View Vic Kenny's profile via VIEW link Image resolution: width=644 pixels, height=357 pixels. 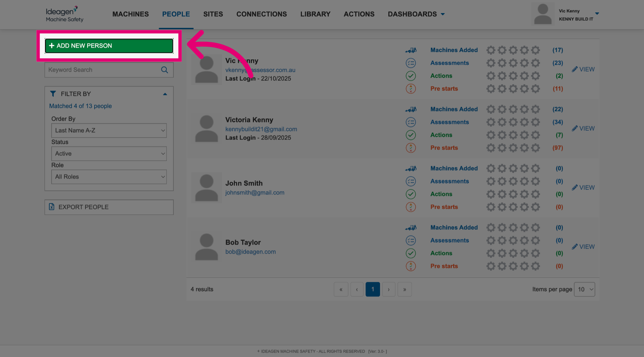pyautogui.click(x=583, y=69)
